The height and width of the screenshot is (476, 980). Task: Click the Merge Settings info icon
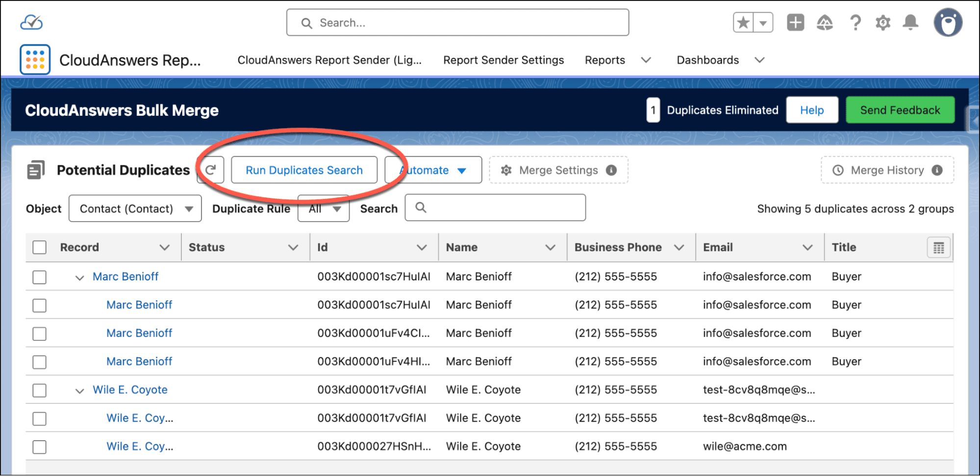[x=611, y=170]
